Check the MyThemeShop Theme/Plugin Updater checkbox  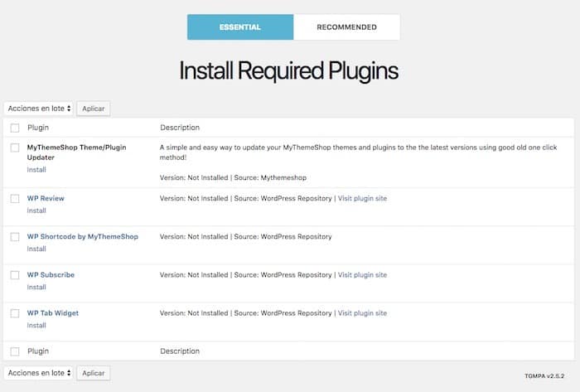click(x=15, y=148)
